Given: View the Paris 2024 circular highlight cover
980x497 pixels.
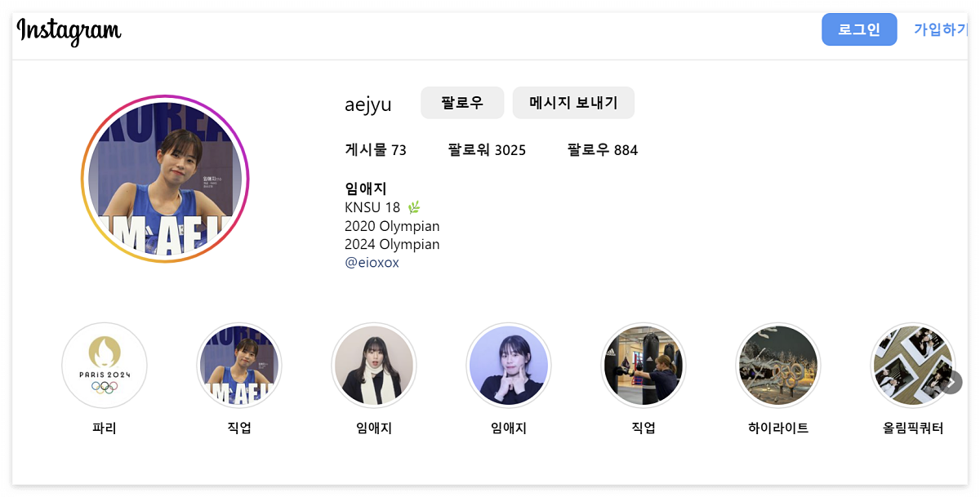Looking at the screenshot, I should (x=105, y=366).
